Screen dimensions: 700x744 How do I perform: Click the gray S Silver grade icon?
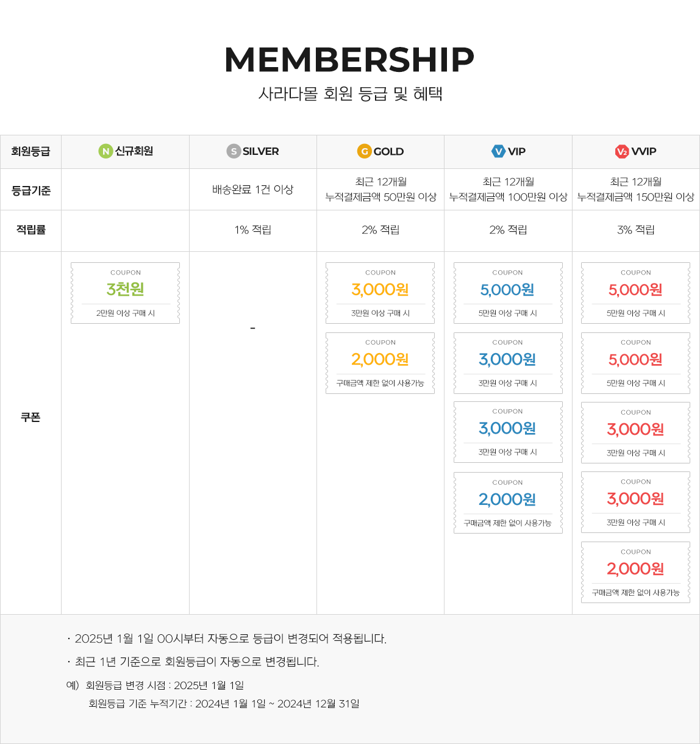(234, 151)
